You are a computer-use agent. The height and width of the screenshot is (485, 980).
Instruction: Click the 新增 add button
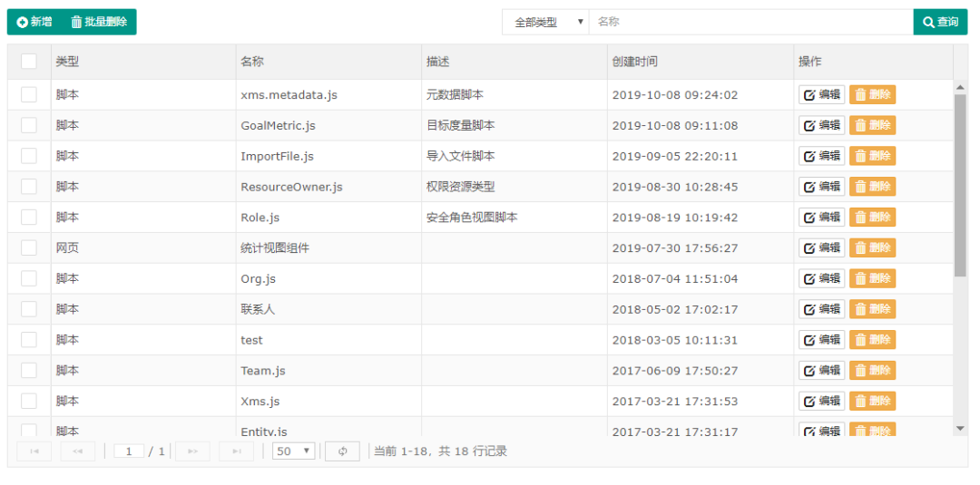point(34,22)
